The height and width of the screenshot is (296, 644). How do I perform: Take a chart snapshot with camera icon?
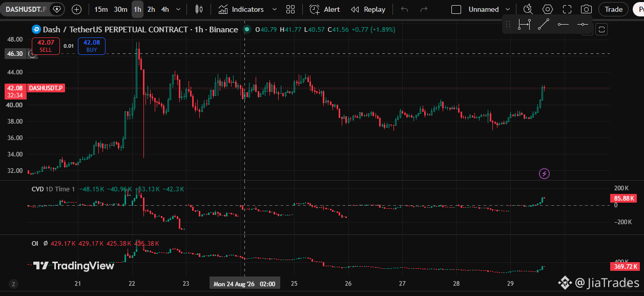[x=586, y=9]
